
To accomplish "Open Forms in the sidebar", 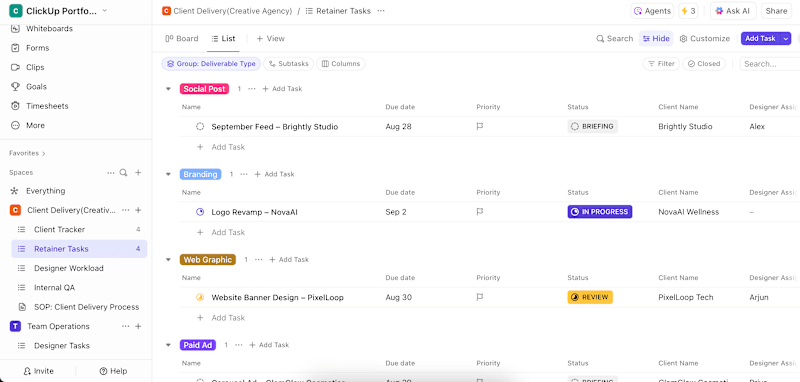I will (31, 48).
